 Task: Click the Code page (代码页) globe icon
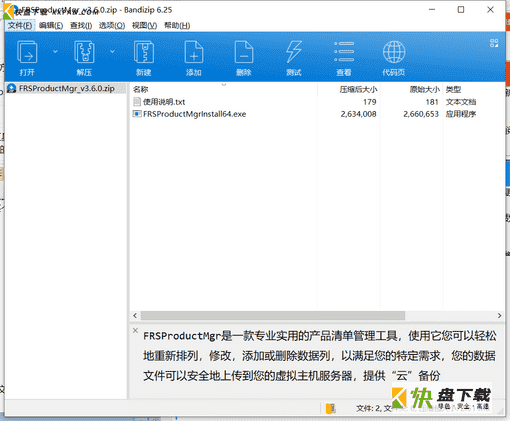click(394, 52)
